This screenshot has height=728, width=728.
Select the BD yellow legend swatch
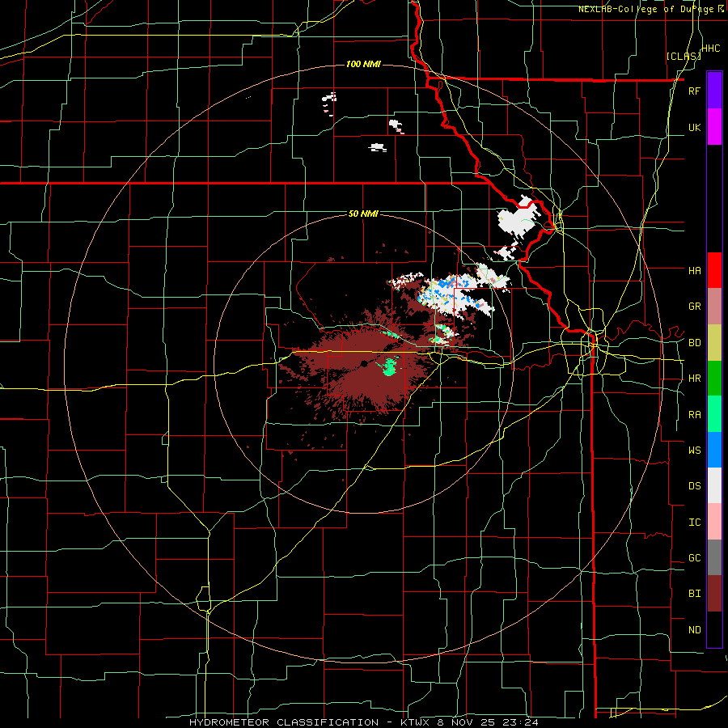(x=714, y=343)
